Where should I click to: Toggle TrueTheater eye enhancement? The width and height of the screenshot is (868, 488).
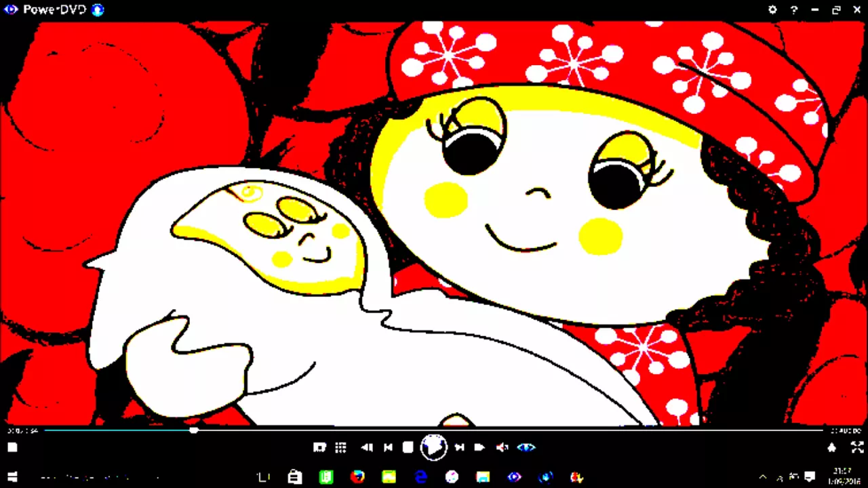tap(526, 447)
